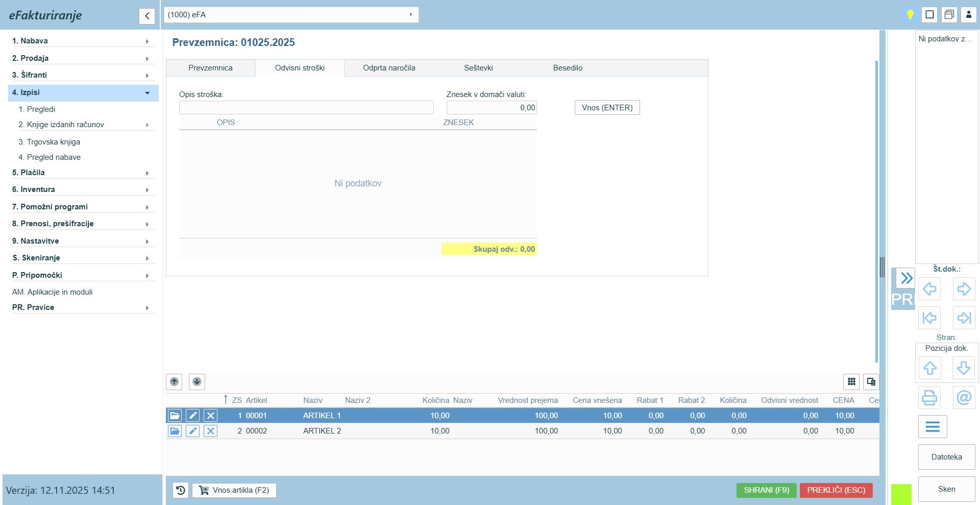Expand the 1. Nabava menu
This screenshot has width=980, height=505.
tap(82, 41)
